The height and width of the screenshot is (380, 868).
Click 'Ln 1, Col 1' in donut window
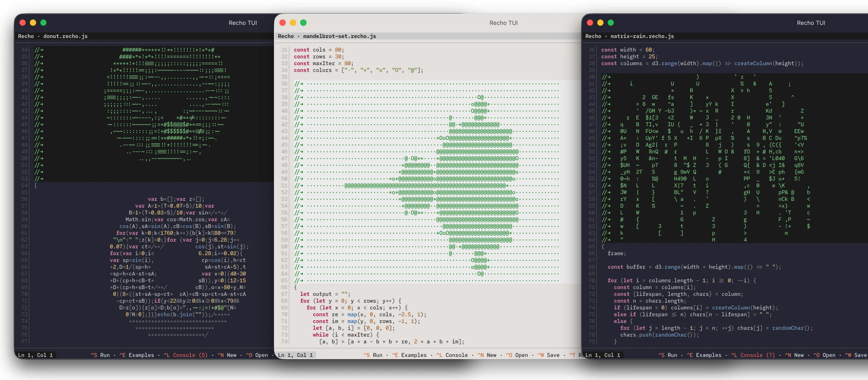point(35,355)
